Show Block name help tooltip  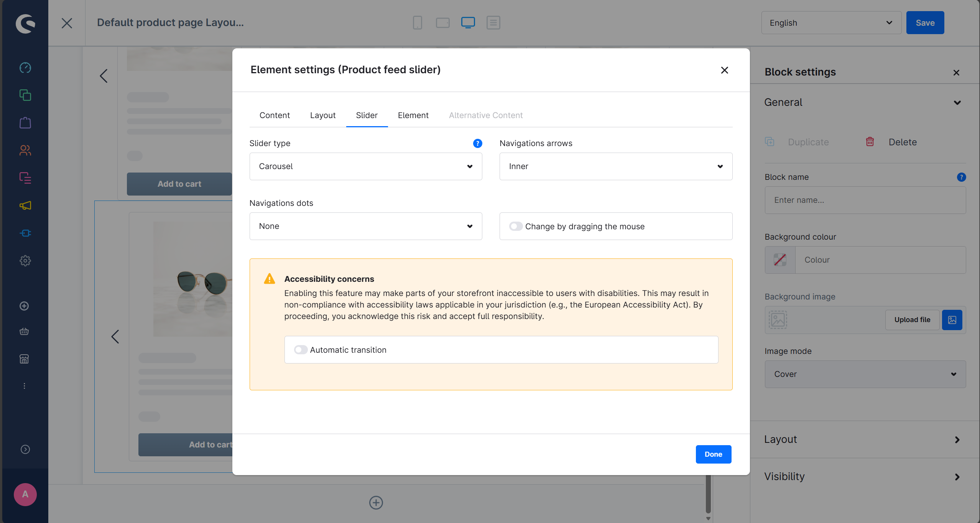[x=961, y=177]
